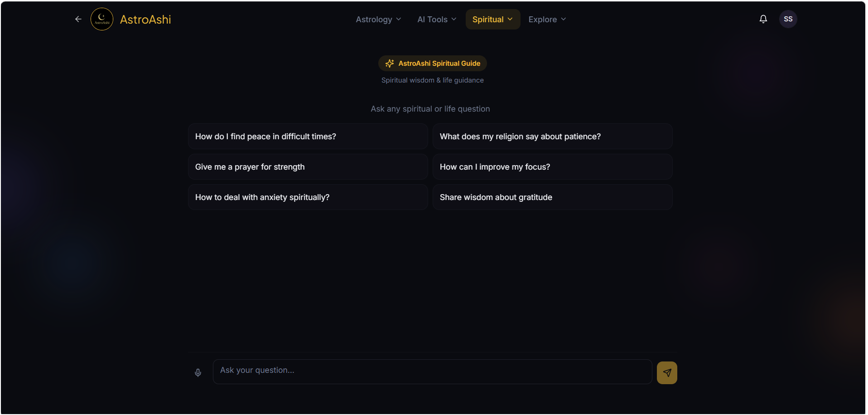This screenshot has width=868, height=415.
Task: Select "How do I find peace in difficult times?"
Action: pyautogui.click(x=308, y=137)
